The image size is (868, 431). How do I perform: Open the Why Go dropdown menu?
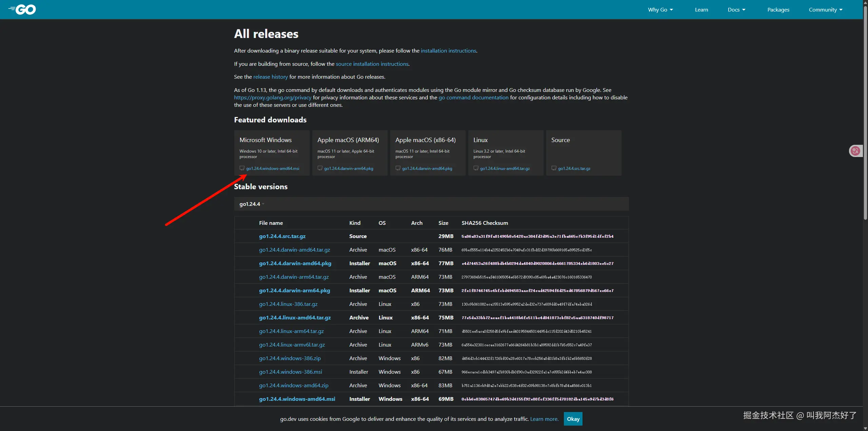pos(660,9)
